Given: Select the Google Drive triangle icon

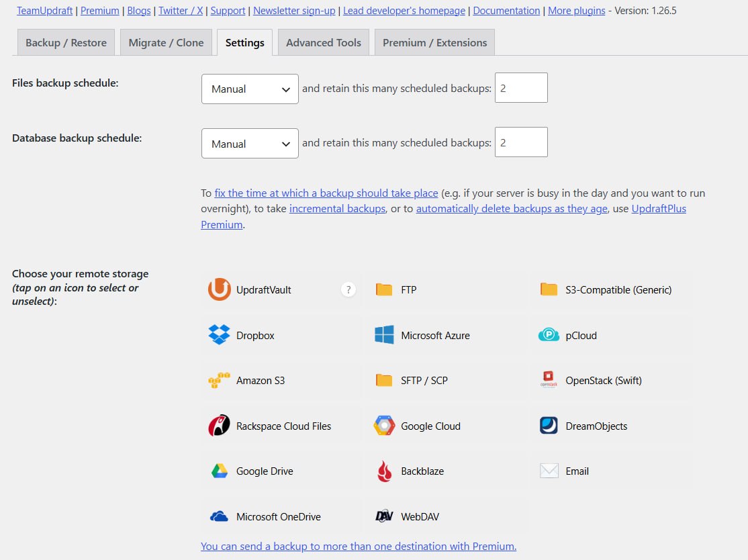Looking at the screenshot, I should pos(220,471).
